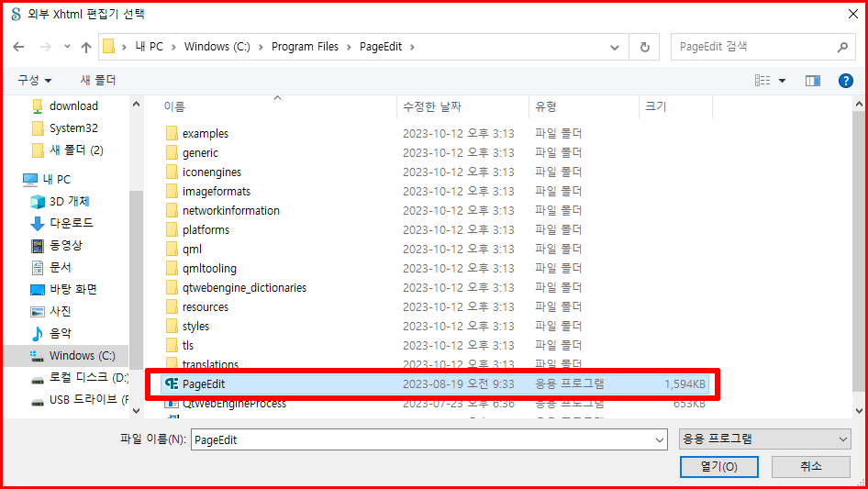Open the view options dropdown arrow
The height and width of the screenshot is (489, 868).
pos(782,81)
